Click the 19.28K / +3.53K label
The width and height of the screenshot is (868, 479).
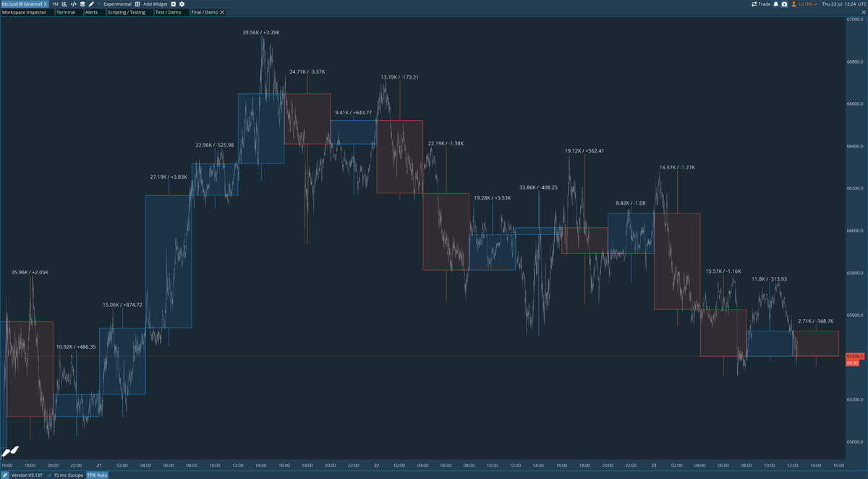point(493,198)
